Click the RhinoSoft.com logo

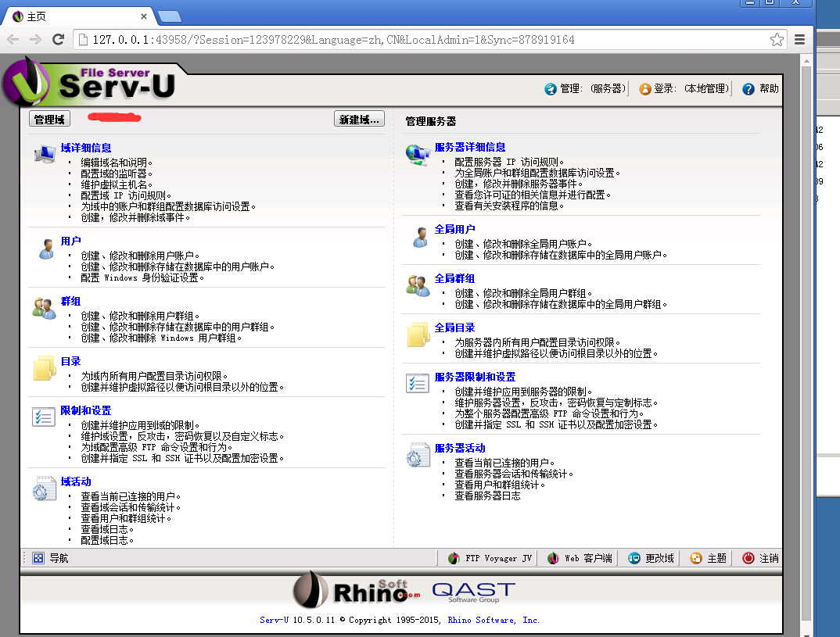tap(356, 590)
